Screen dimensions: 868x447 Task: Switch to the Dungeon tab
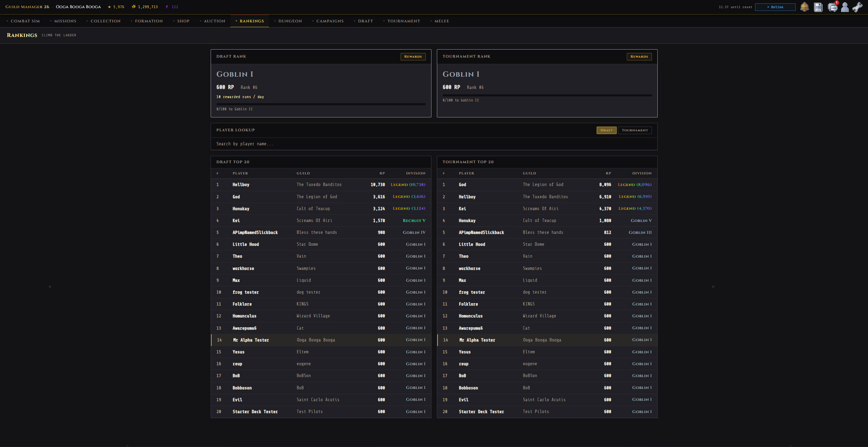pos(288,21)
